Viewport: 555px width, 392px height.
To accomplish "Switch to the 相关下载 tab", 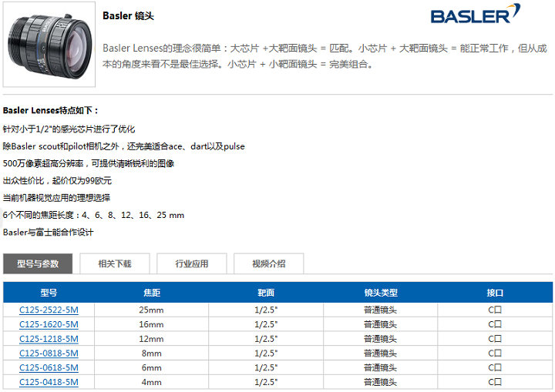I will [114, 263].
